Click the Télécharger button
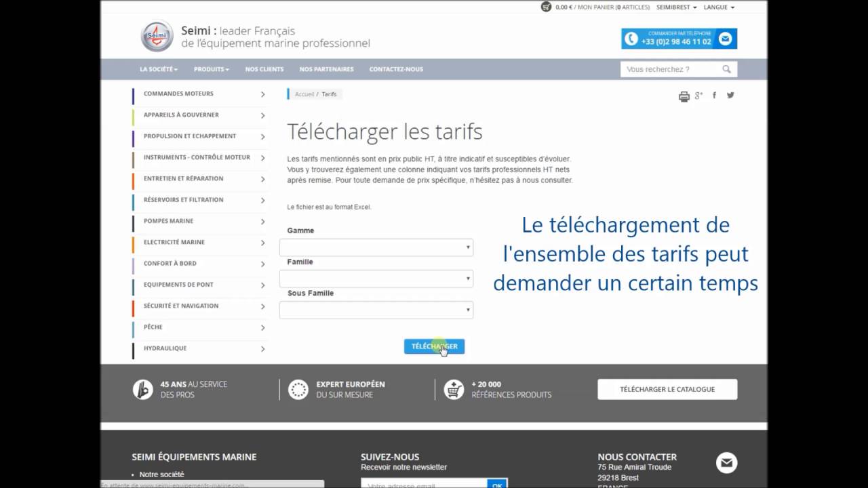Screen dimensions: 868x488 434,346
